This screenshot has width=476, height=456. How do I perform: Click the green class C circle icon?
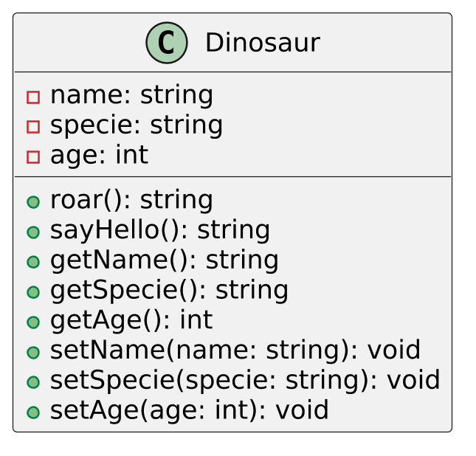tap(167, 43)
